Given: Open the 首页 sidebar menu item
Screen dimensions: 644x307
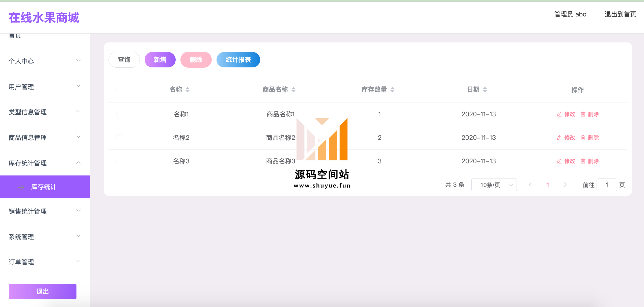Looking at the screenshot, I should pyautogui.click(x=15, y=36).
